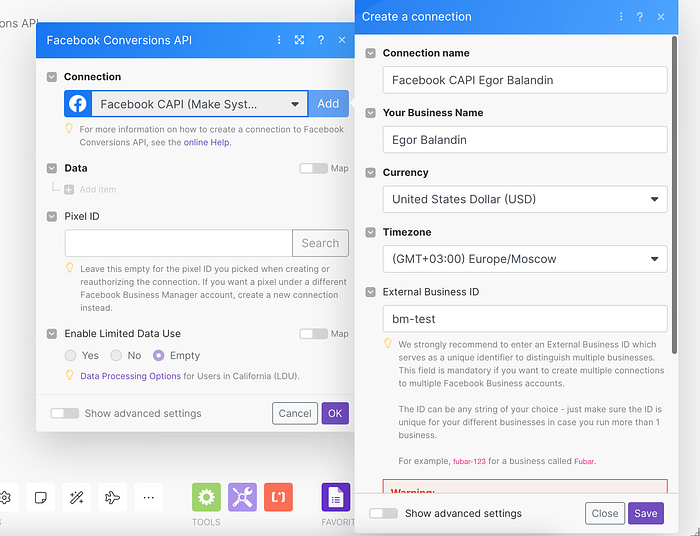
Task: Open the Currency dropdown showing United States Dollar
Action: pos(525,199)
